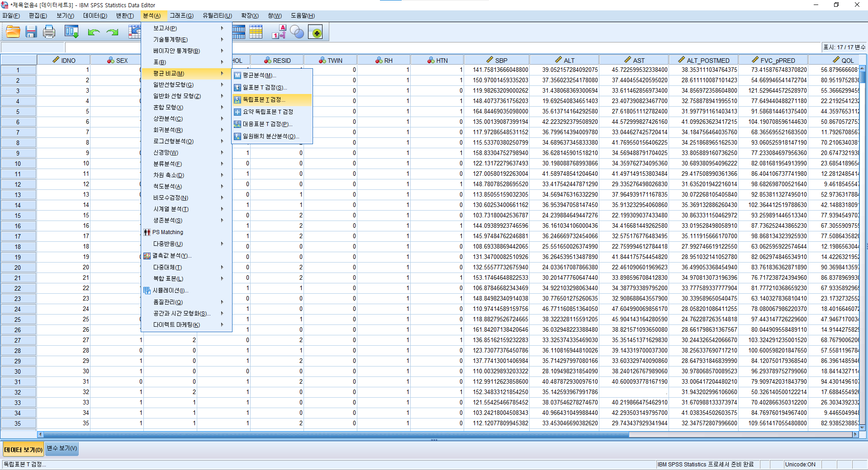Redo action with right green arrow
Image resolution: width=868 pixels, height=470 pixels.
click(x=112, y=32)
